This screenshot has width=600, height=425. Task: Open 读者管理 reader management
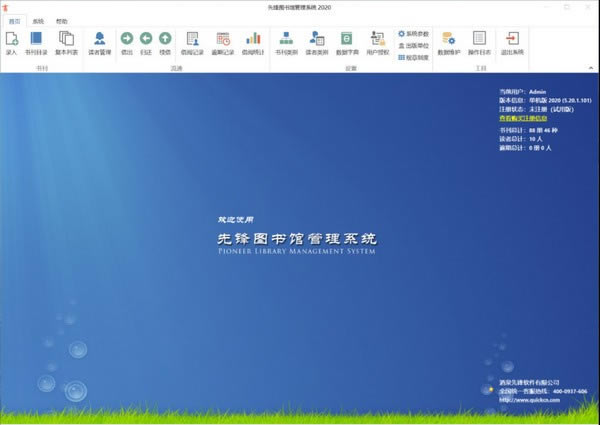[99, 43]
